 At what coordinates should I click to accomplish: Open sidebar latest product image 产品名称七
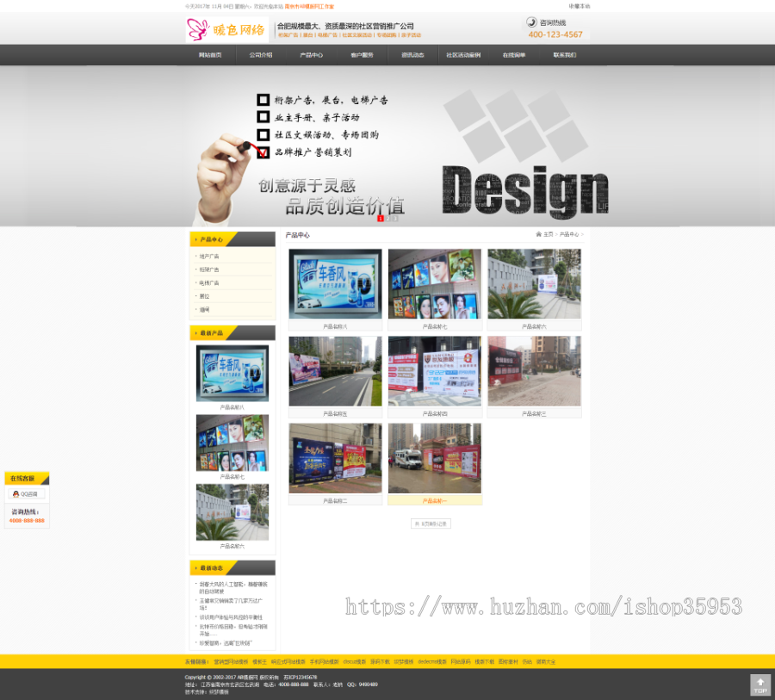232,443
